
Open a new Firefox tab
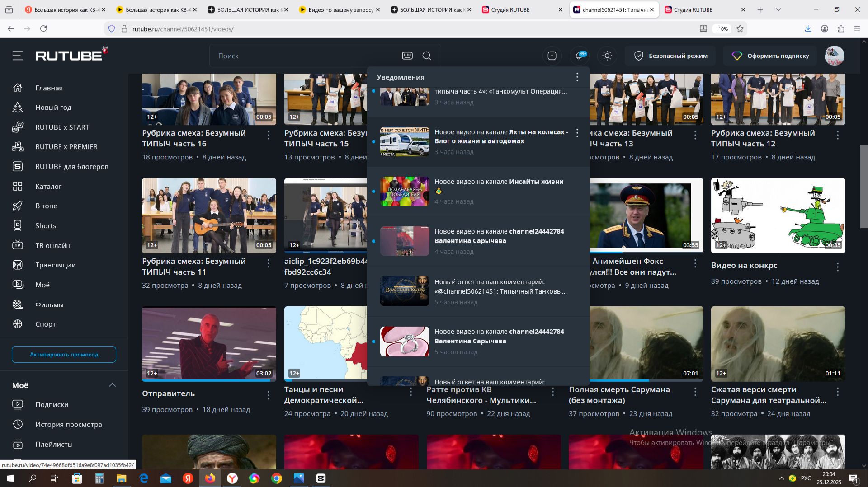pyautogui.click(x=760, y=9)
